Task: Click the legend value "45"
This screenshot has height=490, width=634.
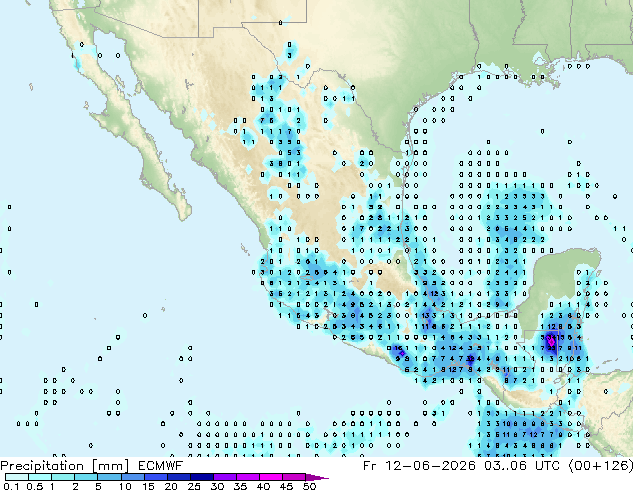Action: point(286,486)
